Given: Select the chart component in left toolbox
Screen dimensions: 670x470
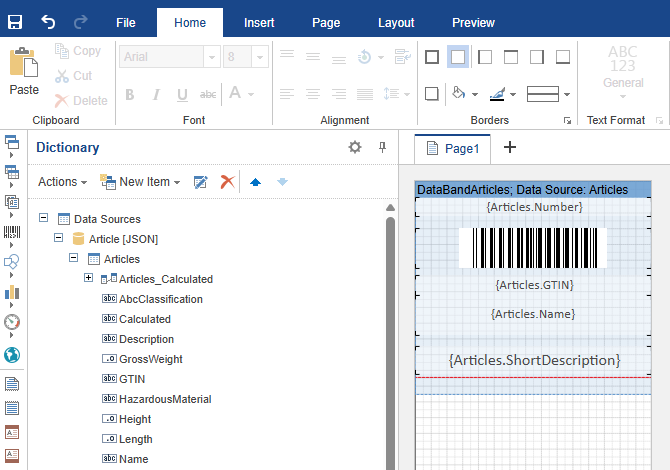Looking at the screenshot, I should (x=12, y=293).
